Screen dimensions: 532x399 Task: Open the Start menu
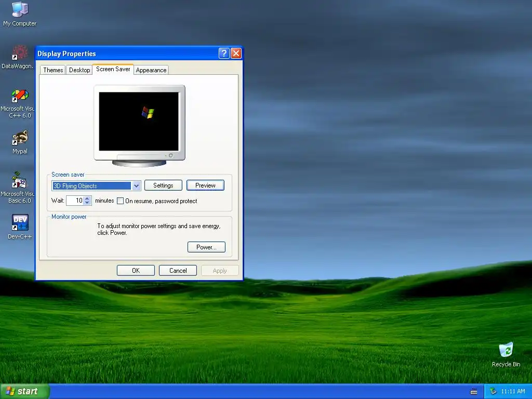click(24, 391)
